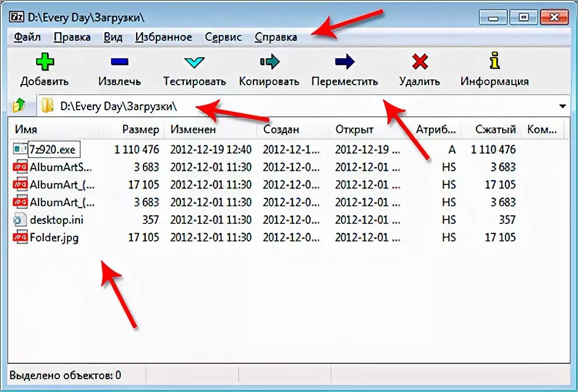
Task: Open the Вид menu
Action: (x=113, y=37)
